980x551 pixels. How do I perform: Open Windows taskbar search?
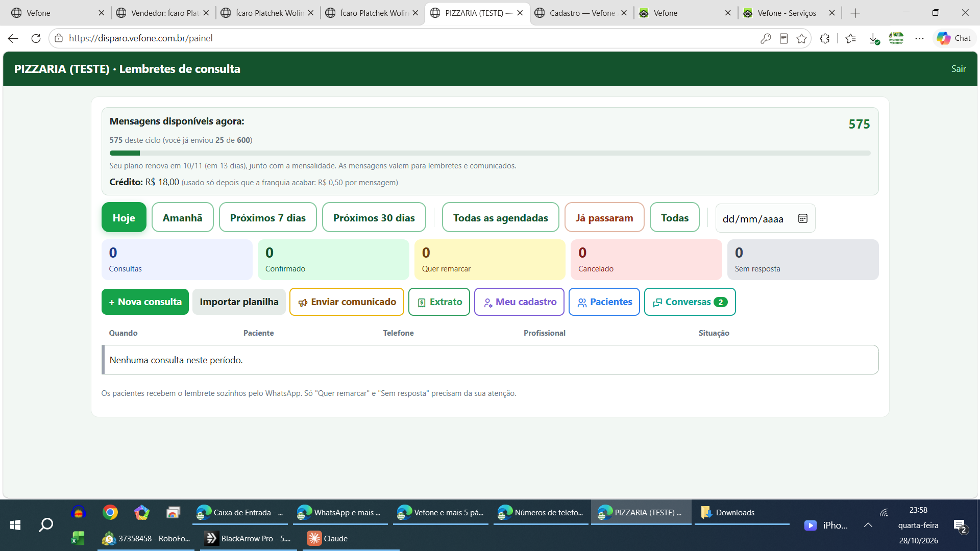[x=46, y=525]
